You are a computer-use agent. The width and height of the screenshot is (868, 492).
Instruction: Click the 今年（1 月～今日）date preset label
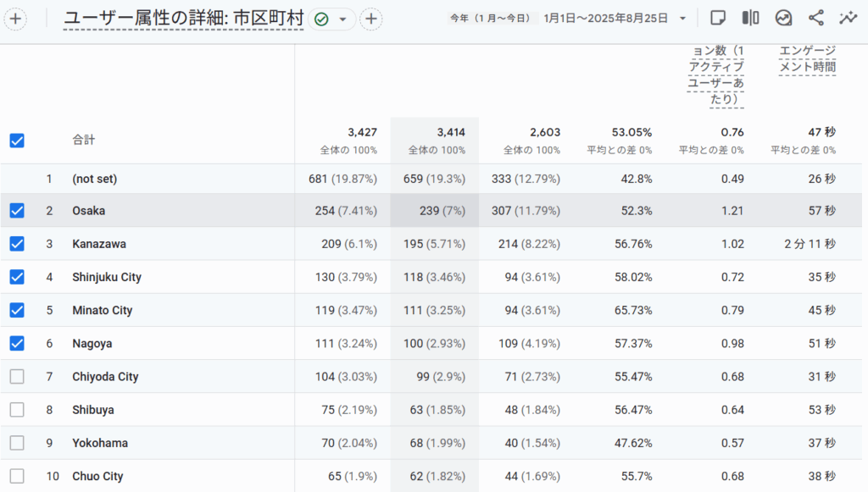point(491,18)
